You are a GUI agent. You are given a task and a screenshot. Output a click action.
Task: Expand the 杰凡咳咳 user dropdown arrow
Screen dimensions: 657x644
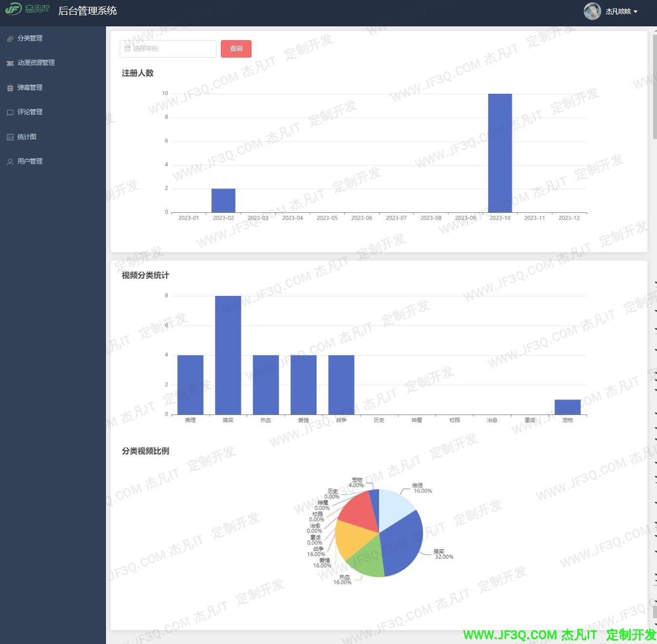[636, 12]
